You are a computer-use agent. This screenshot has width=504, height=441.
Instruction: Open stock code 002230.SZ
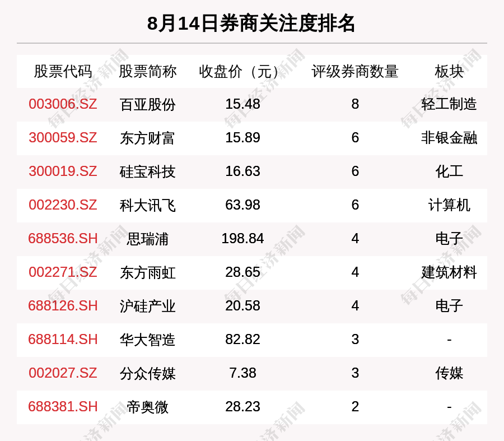63,205
